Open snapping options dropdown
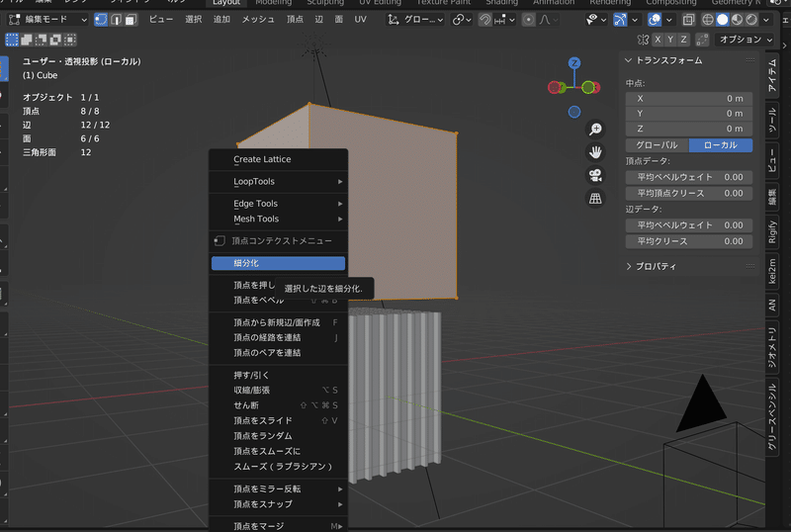 pos(504,20)
